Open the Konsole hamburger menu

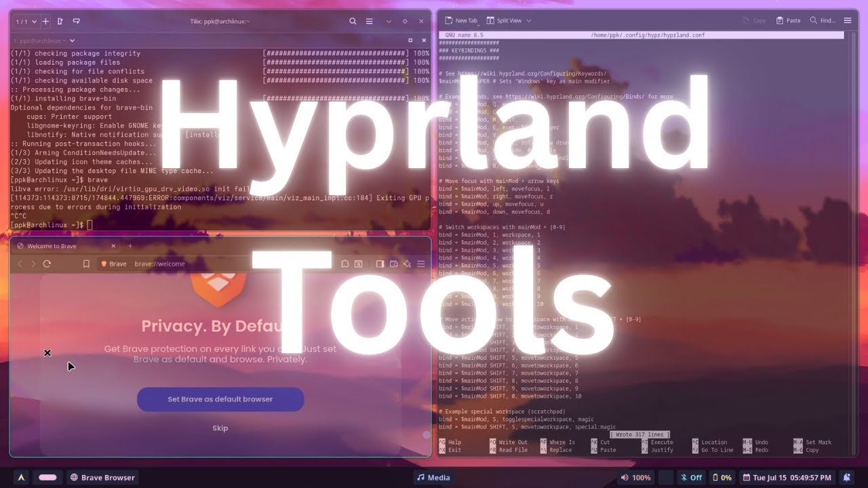[x=848, y=20]
